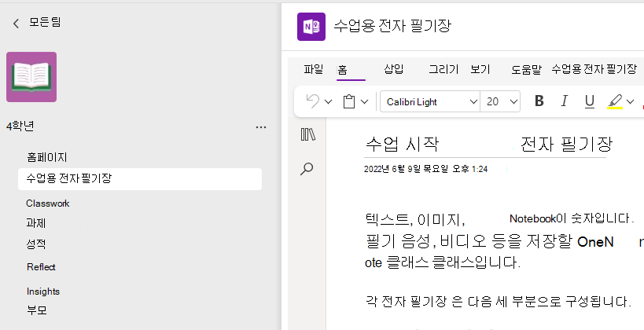Click the 수업용 전자 필기장 header title
Image resolution: width=644 pixels, height=330 pixels.
pos(392,26)
